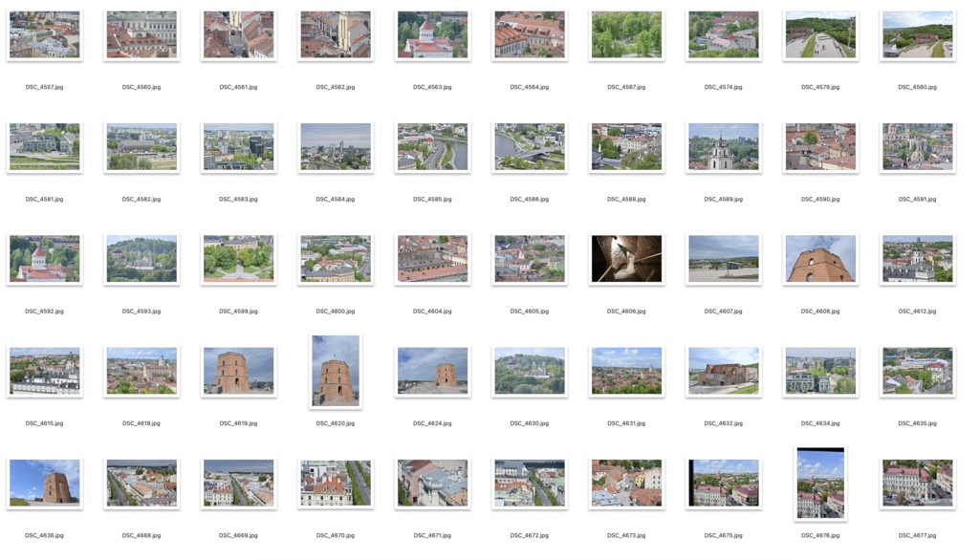Screen dimensions: 979x560
Task: Select the DSC_4612.jpg photo thumbnail
Action: coord(917,258)
